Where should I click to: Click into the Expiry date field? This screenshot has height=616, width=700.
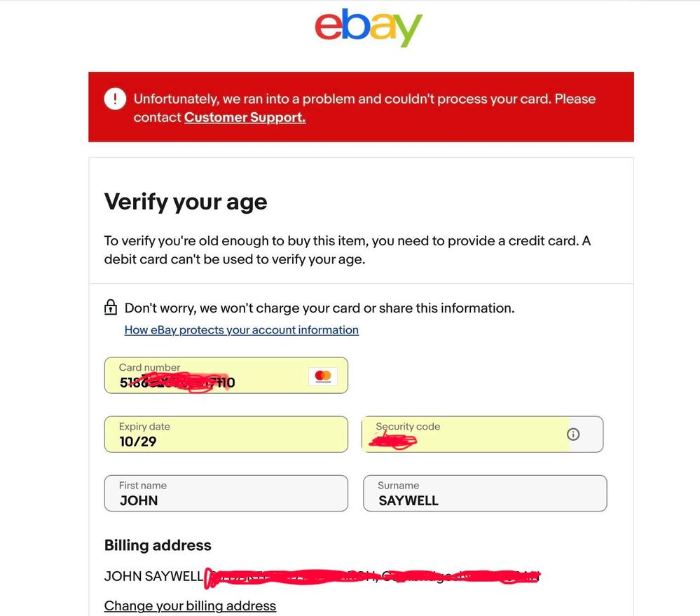(226, 434)
